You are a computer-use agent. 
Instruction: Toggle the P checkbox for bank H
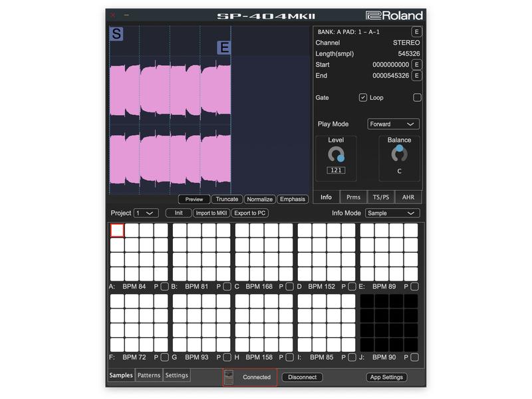[x=289, y=357]
